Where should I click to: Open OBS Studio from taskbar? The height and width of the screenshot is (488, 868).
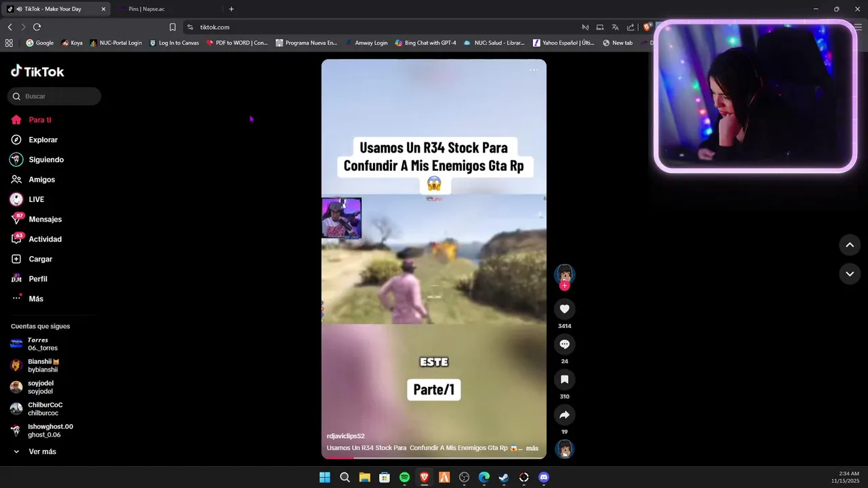pos(464,477)
